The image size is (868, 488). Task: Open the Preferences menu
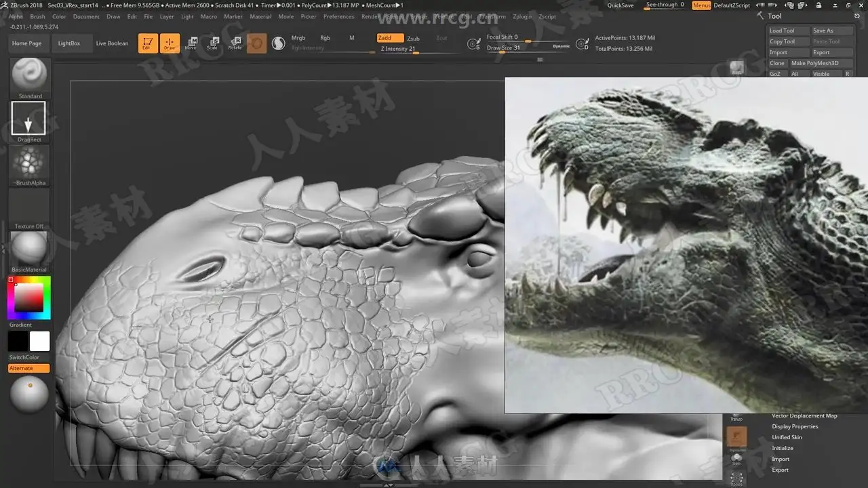pos(338,16)
